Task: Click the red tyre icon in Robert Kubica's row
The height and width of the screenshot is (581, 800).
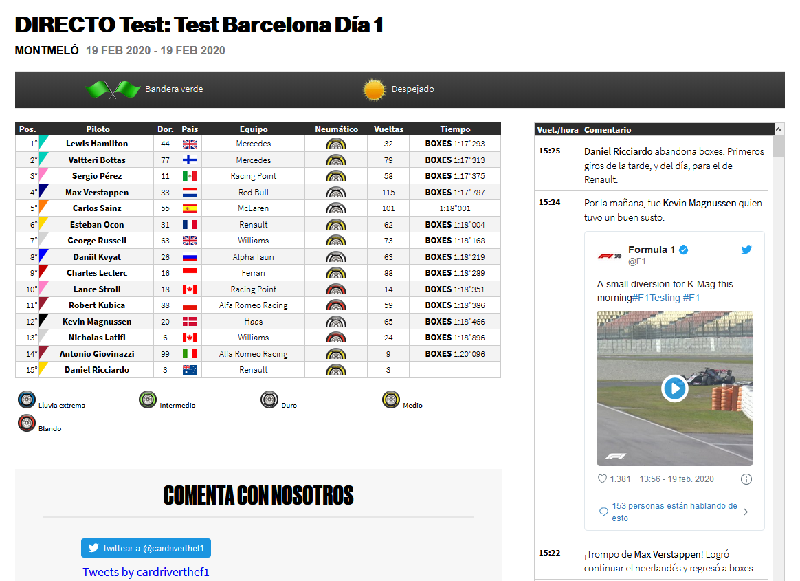Action: click(336, 305)
